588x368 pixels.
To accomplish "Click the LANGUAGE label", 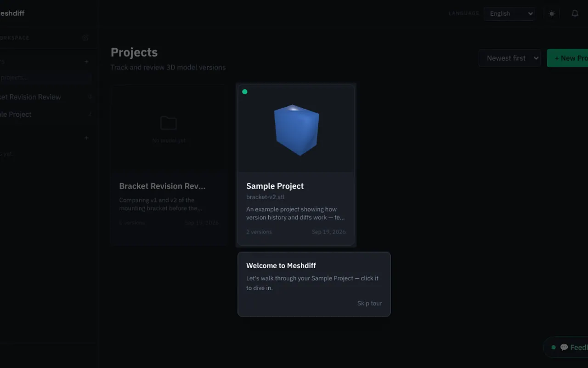I will coord(464,13).
